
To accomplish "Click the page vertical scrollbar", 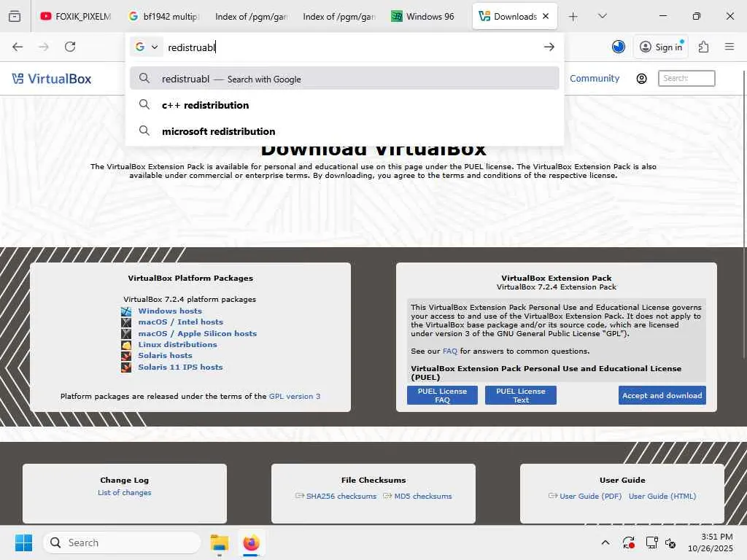I will point(743,214).
